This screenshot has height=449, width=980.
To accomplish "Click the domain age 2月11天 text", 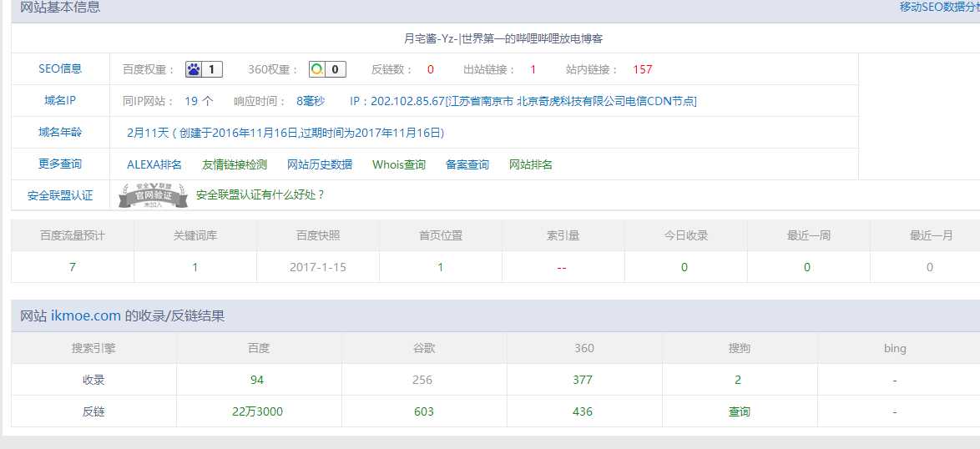I will (x=148, y=133).
